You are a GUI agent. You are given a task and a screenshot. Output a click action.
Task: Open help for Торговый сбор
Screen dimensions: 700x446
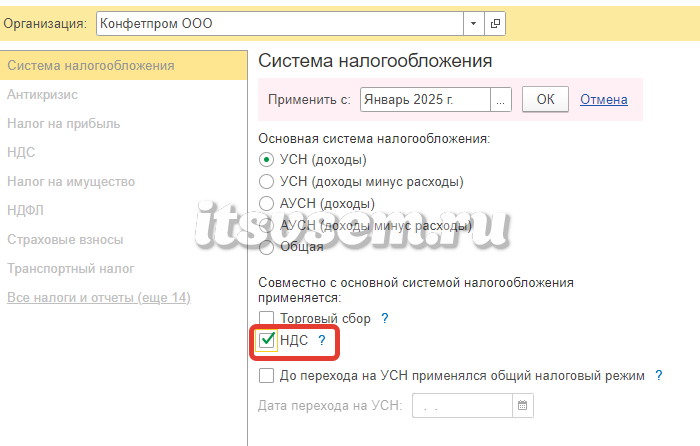[x=384, y=318]
